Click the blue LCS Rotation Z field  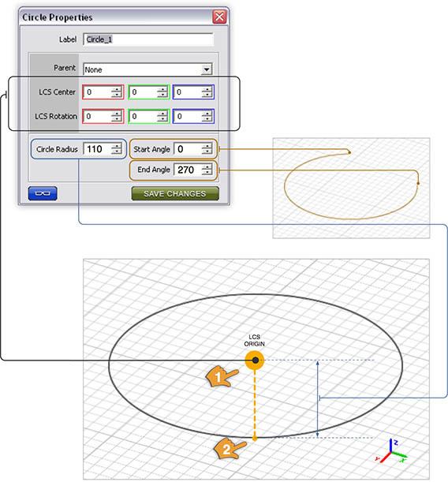pos(193,116)
